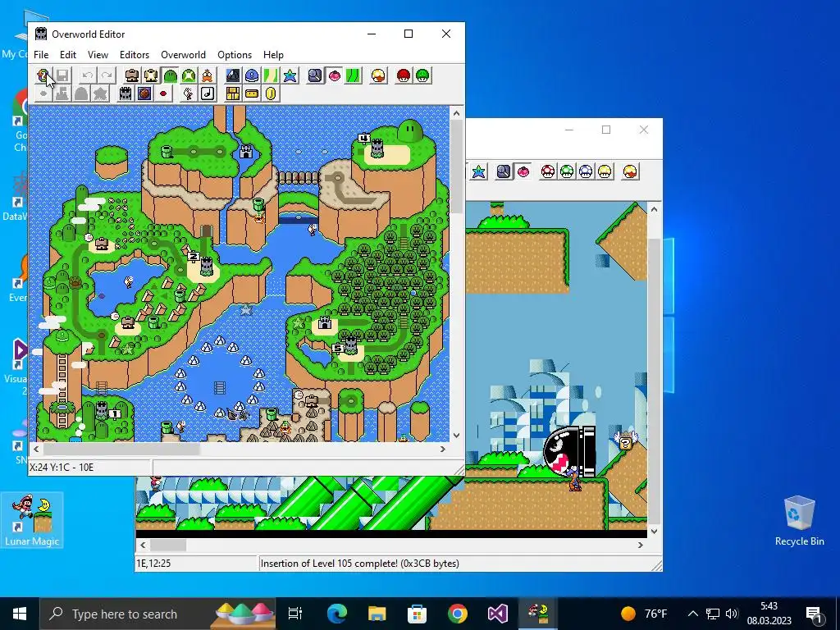This screenshot has width=840, height=630.
Task: Open Google Chrome from the taskbar
Action: click(458, 614)
